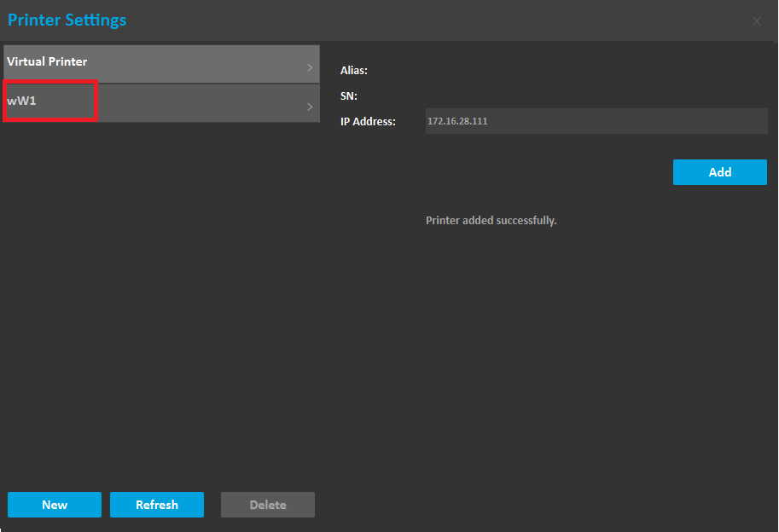Select the wW1 printer entry
Image resolution: width=779 pixels, height=532 pixels.
tap(49, 101)
